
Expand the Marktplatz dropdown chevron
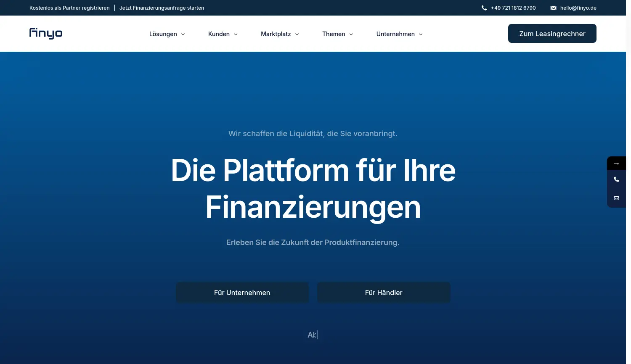pos(297,34)
